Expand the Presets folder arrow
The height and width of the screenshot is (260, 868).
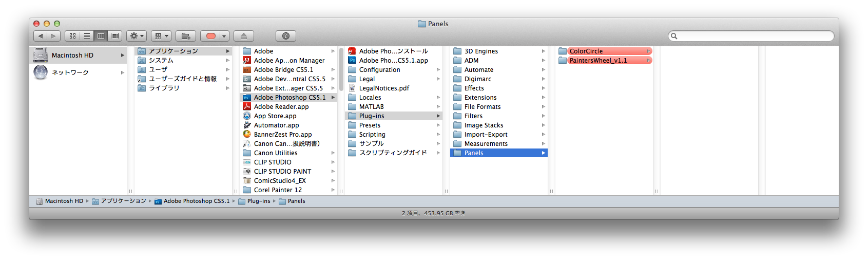438,125
